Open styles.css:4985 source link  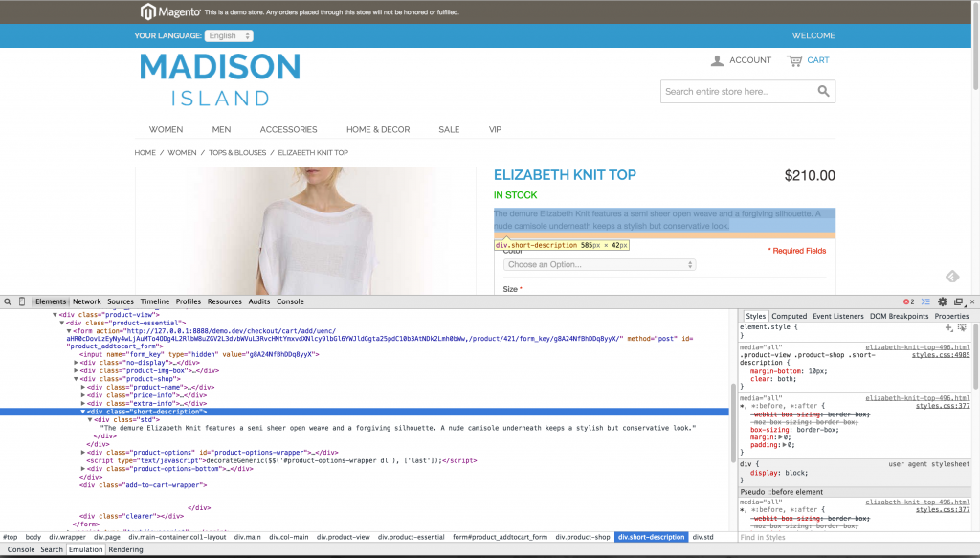pos(941,355)
